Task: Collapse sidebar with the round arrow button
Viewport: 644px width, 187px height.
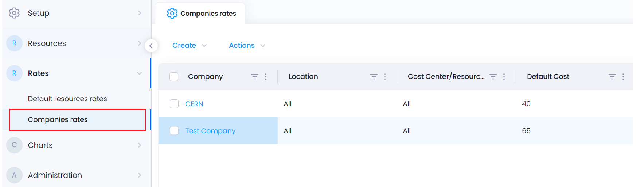Action: tap(151, 46)
